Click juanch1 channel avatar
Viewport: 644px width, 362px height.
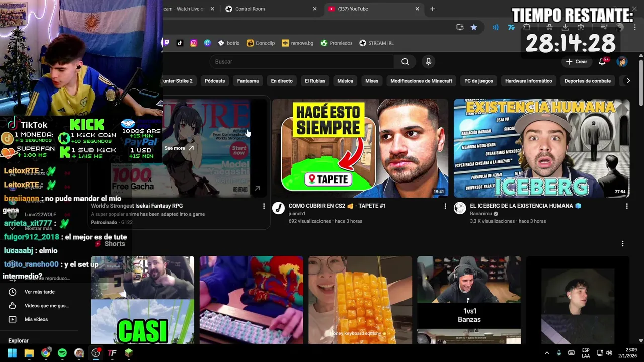278,208
